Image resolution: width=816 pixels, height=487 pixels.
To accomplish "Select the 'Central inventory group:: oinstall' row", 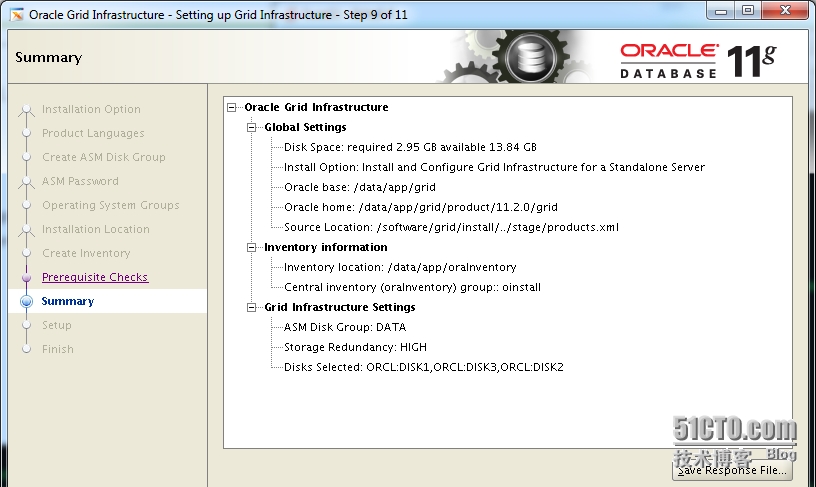I will pos(412,287).
